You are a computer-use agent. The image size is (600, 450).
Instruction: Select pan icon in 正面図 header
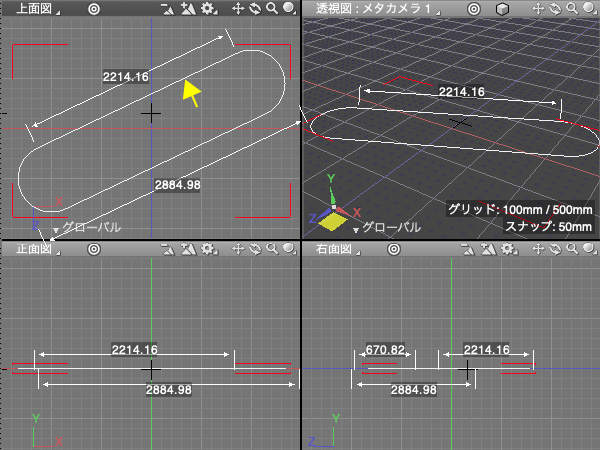pyautogui.click(x=238, y=249)
